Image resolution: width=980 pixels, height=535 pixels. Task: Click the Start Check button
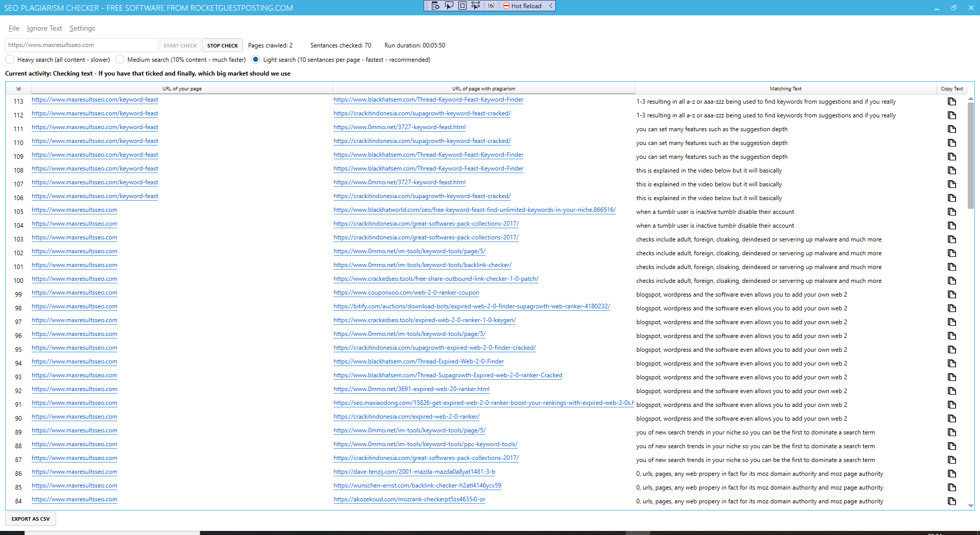pyautogui.click(x=180, y=45)
